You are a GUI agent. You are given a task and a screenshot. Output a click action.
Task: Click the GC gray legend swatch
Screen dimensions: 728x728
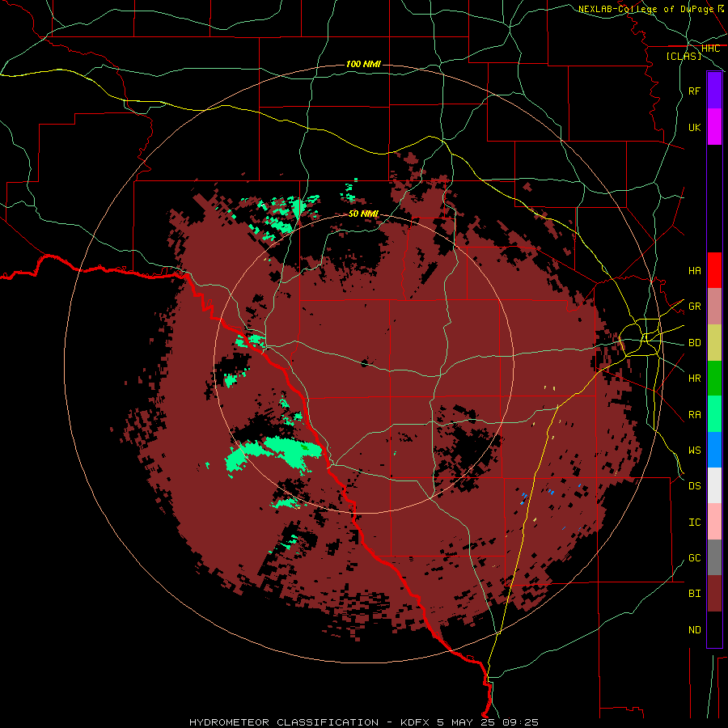714,557
